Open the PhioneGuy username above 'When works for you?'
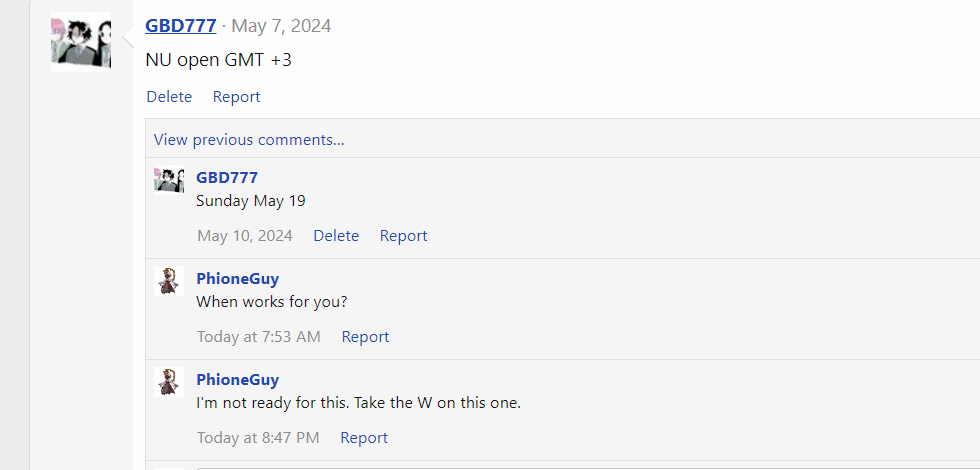Screen dimensions: 980x470 pos(237,278)
